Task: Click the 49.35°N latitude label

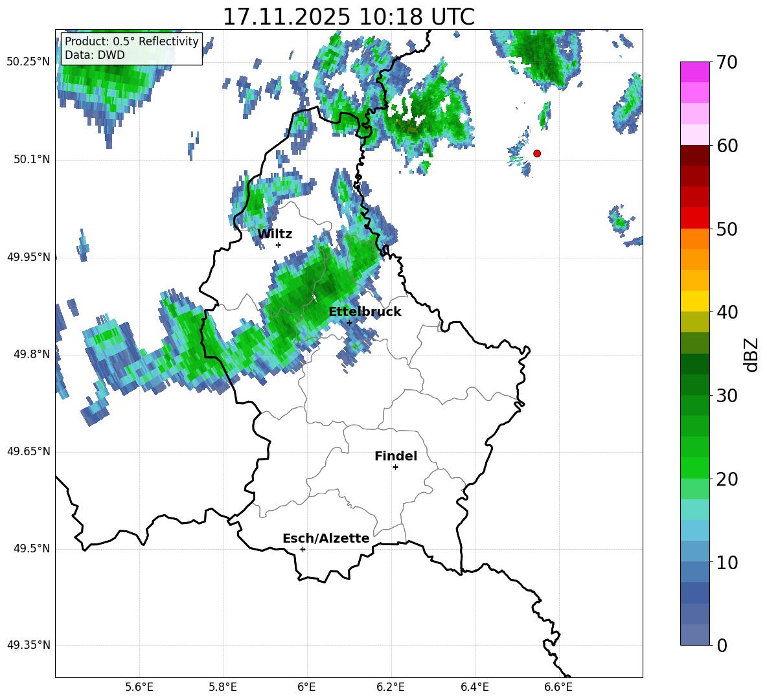Action: [x=29, y=646]
